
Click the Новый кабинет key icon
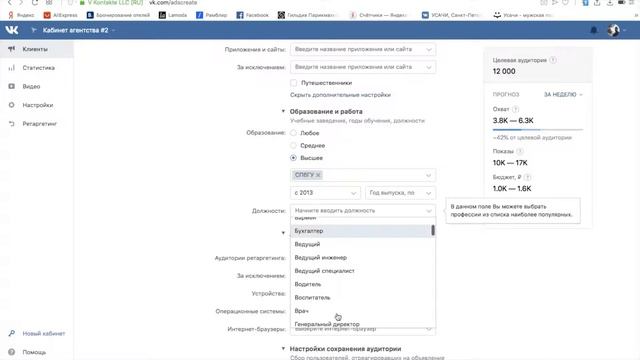point(11,333)
